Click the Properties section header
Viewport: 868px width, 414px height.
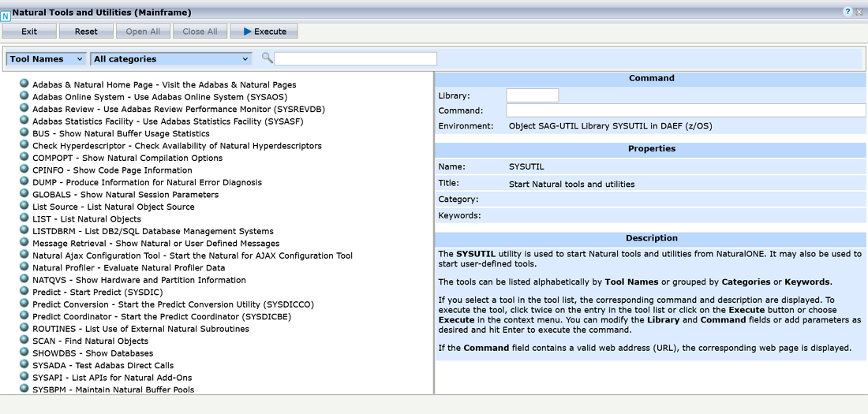coord(651,149)
